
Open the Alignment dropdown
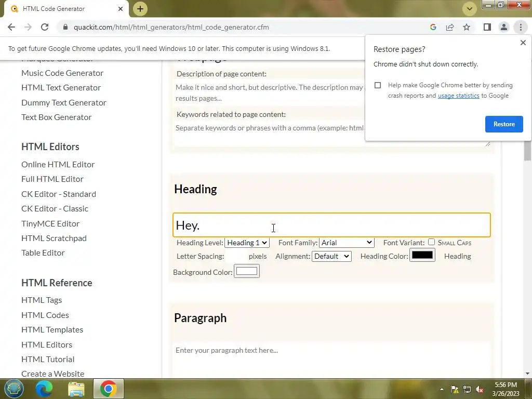coord(331,256)
